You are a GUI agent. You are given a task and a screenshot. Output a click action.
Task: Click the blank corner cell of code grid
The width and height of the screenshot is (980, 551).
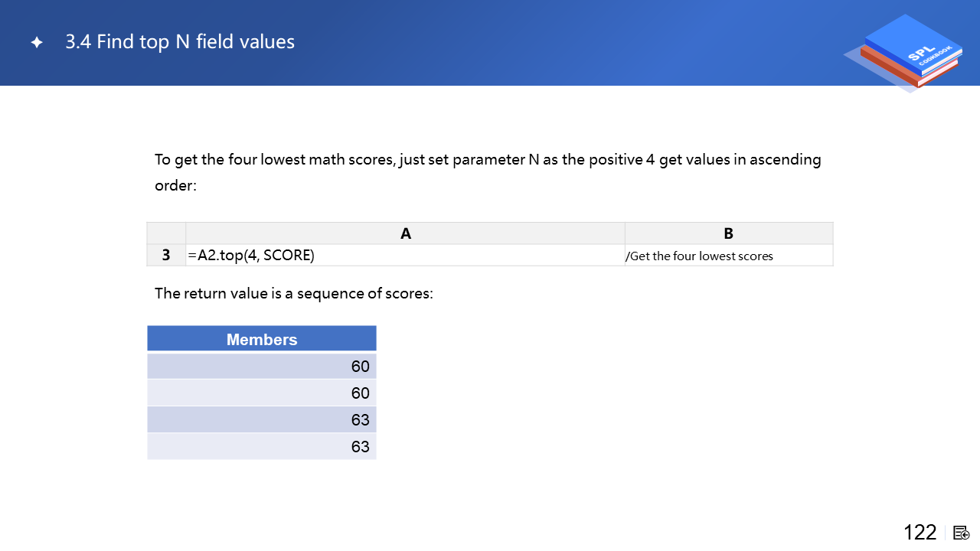[166, 233]
